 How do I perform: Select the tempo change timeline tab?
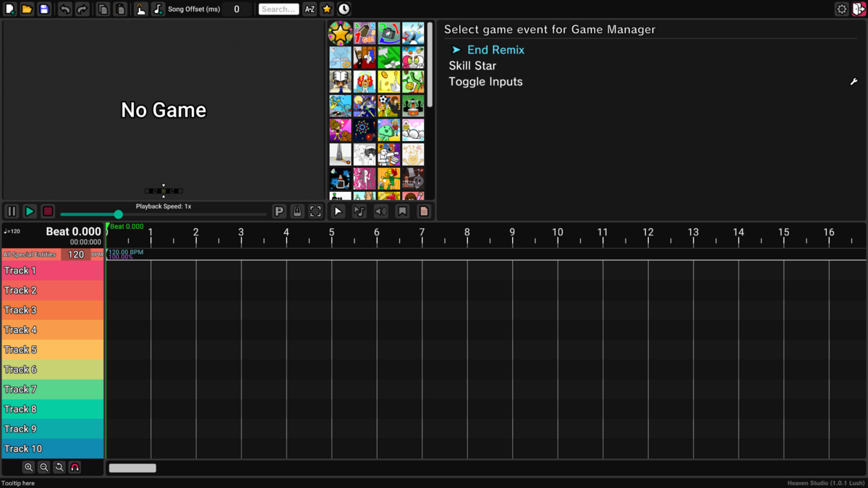click(359, 211)
